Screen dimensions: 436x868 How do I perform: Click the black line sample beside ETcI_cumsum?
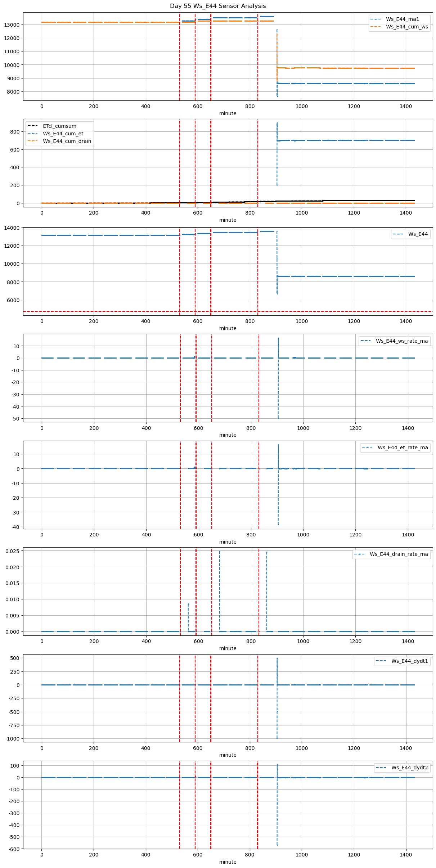pyautogui.click(x=33, y=126)
